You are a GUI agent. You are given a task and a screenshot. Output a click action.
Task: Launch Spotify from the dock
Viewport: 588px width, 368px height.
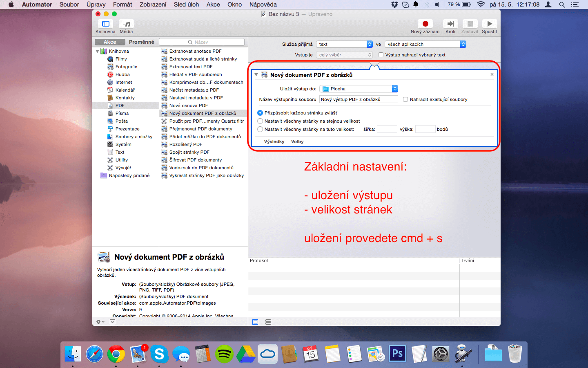224,354
